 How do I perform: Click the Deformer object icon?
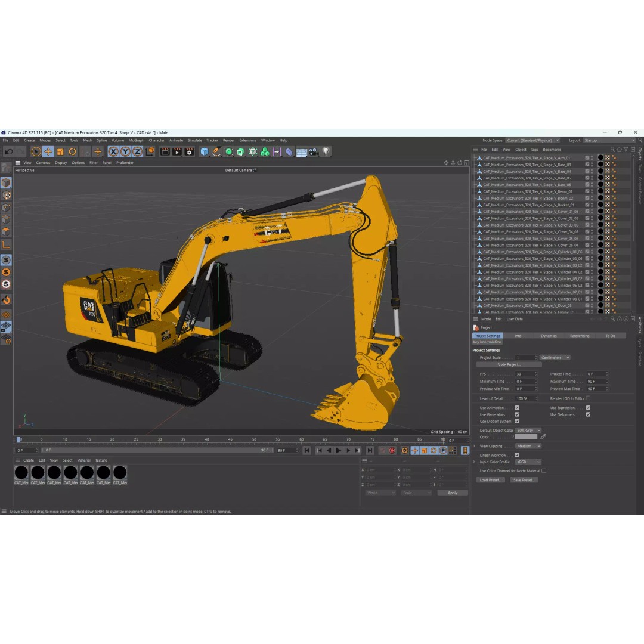coord(289,152)
